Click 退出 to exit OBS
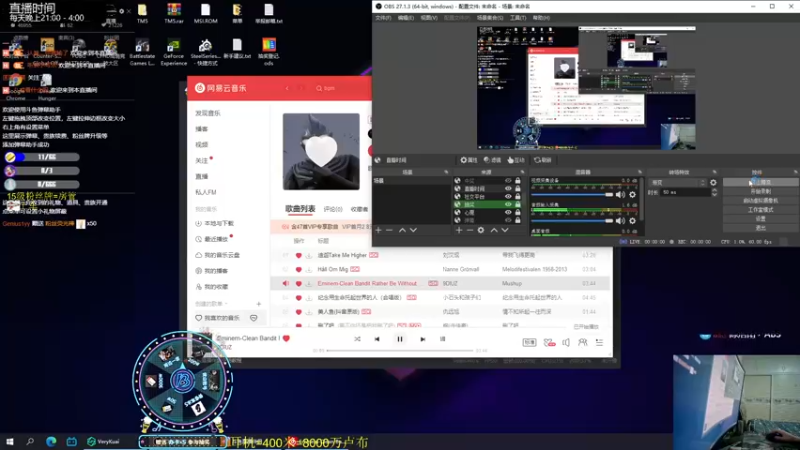 pyautogui.click(x=761, y=228)
